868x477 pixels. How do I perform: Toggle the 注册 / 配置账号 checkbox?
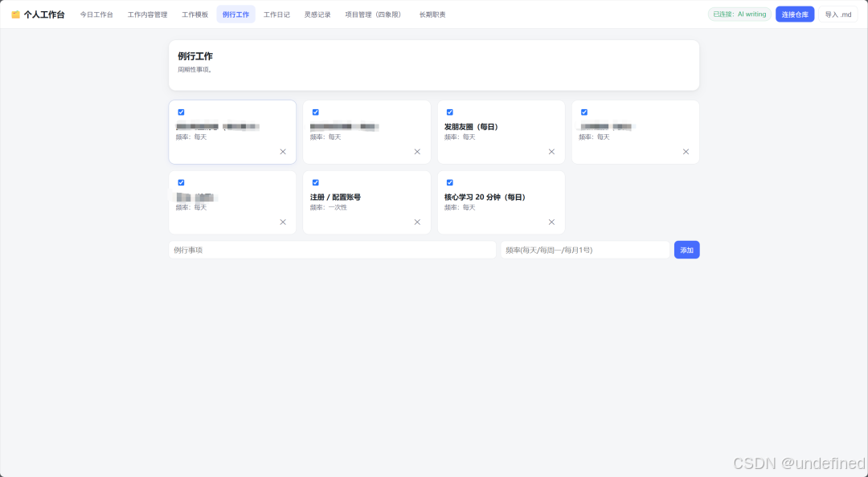coord(316,182)
